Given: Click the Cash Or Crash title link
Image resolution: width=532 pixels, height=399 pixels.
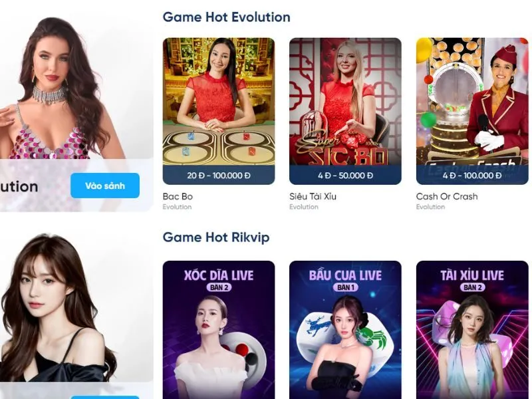Looking at the screenshot, I should coord(447,196).
